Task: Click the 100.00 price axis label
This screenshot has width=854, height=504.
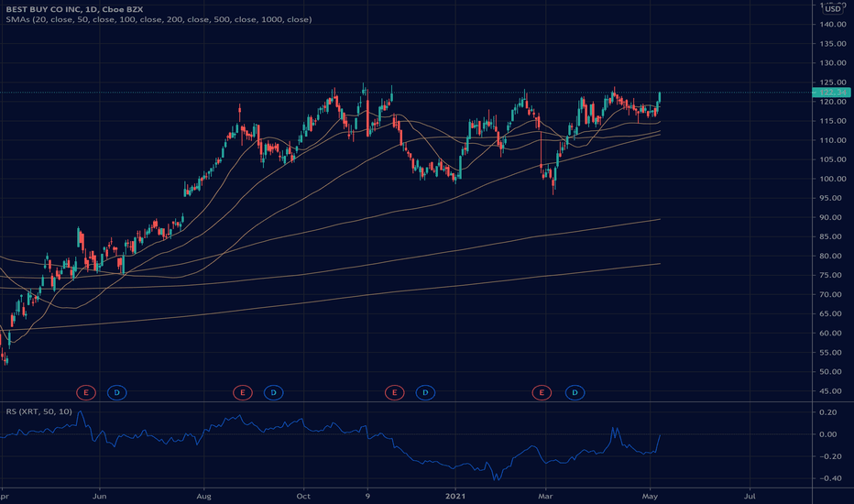Action: [x=833, y=179]
